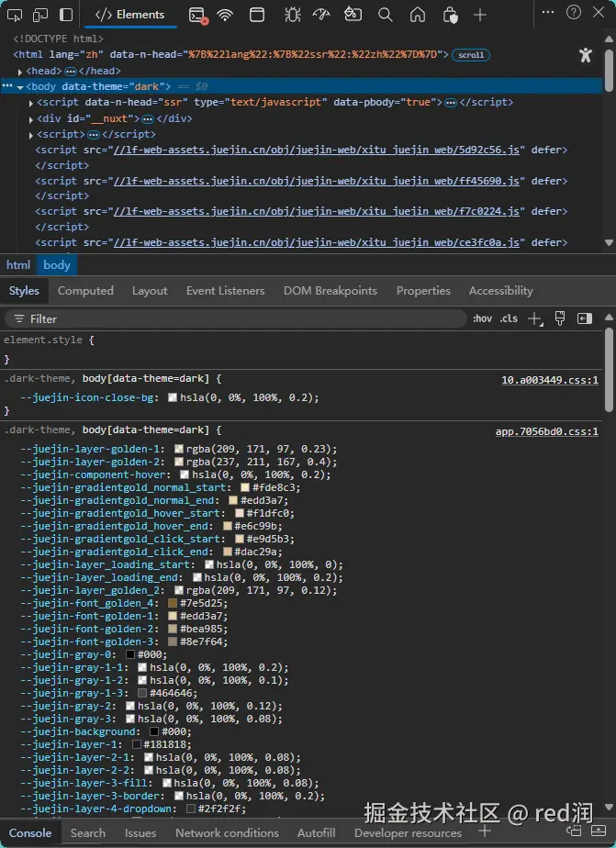The image size is (616, 848).
Task: Expand the script data-n-head ssr node
Action: tap(31, 103)
